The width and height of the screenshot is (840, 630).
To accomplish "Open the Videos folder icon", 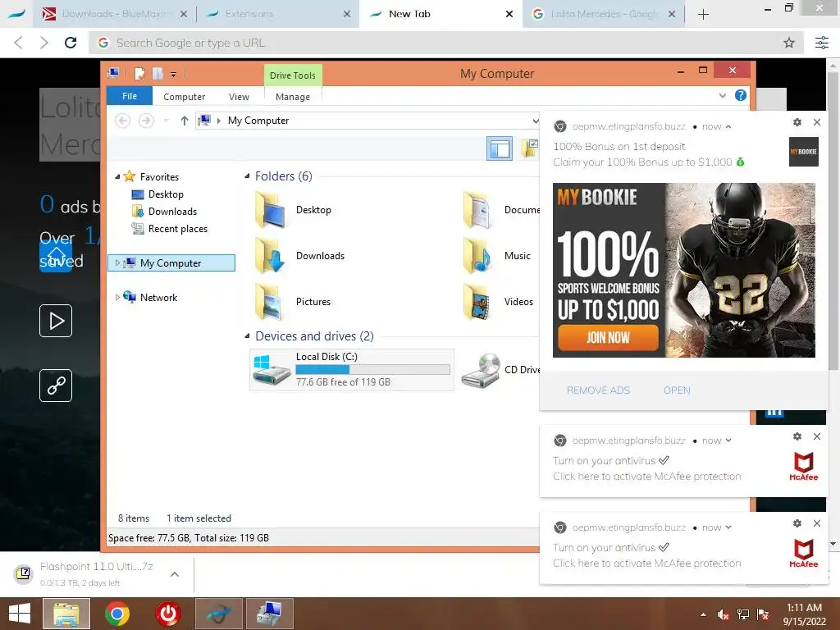I will click(x=478, y=302).
